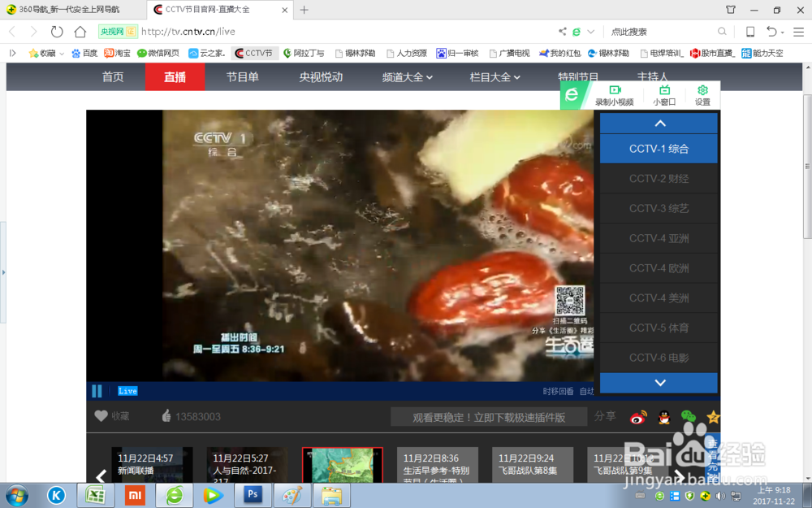812x508 pixels.
Task: Click the heart 收藏 favorite icon
Action: [x=101, y=415]
